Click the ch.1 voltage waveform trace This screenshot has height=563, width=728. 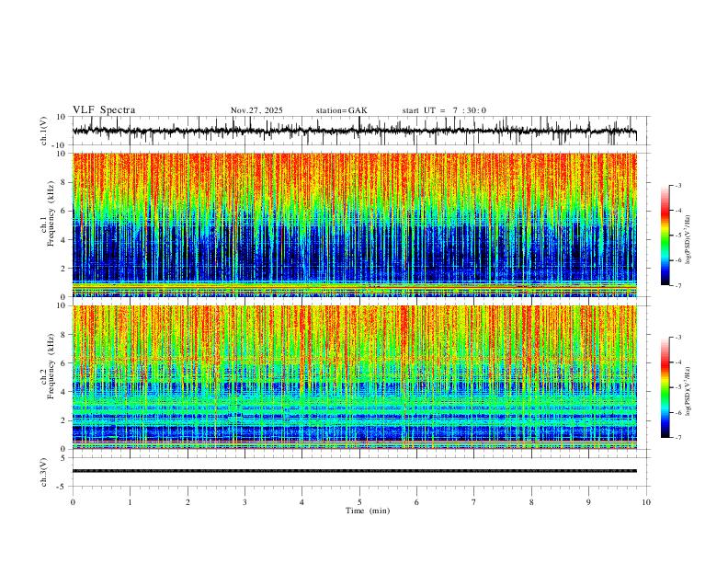355,131
